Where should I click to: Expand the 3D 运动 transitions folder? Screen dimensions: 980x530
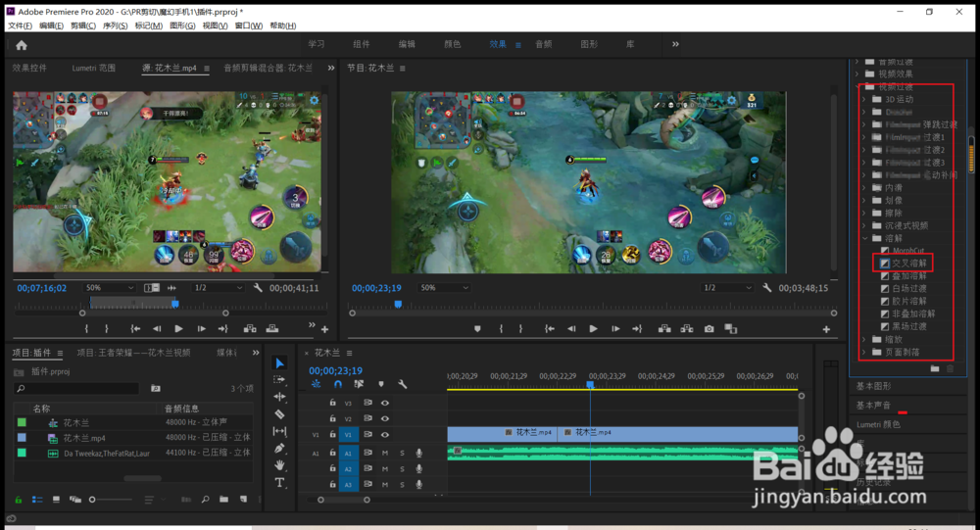(x=863, y=99)
